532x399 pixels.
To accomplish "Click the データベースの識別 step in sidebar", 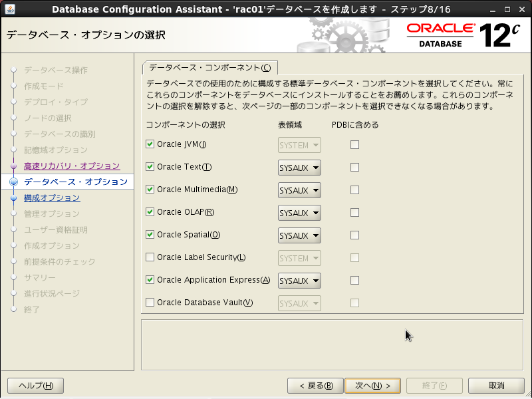I will pyautogui.click(x=59, y=134).
